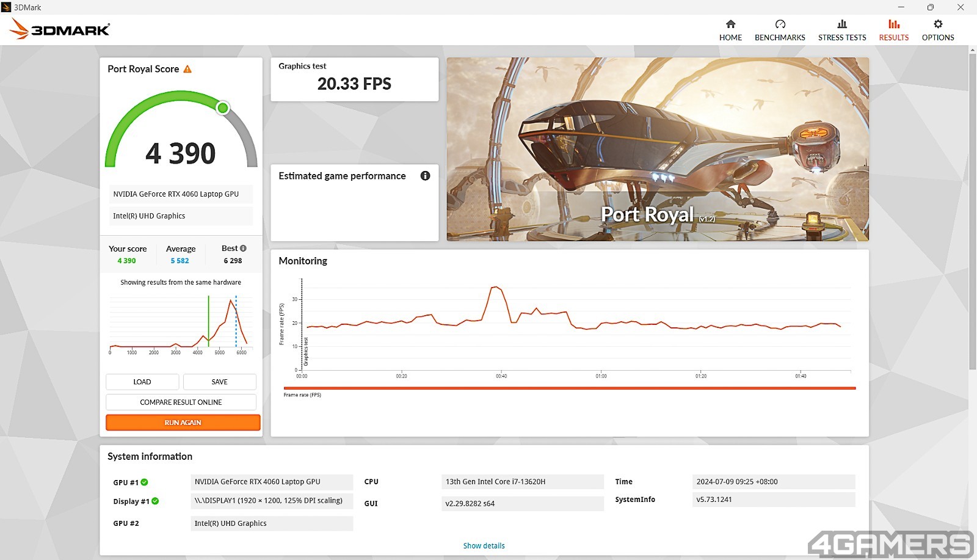Open the Show details link

point(484,546)
